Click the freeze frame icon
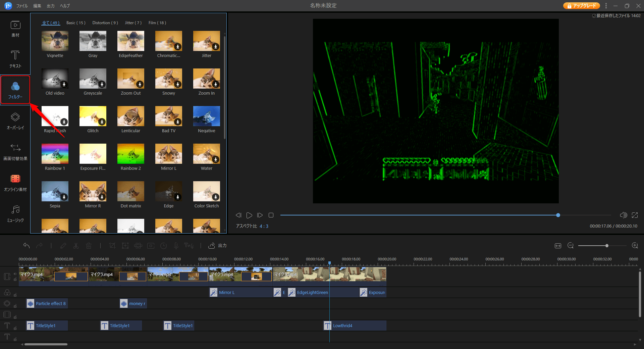 pos(151,246)
